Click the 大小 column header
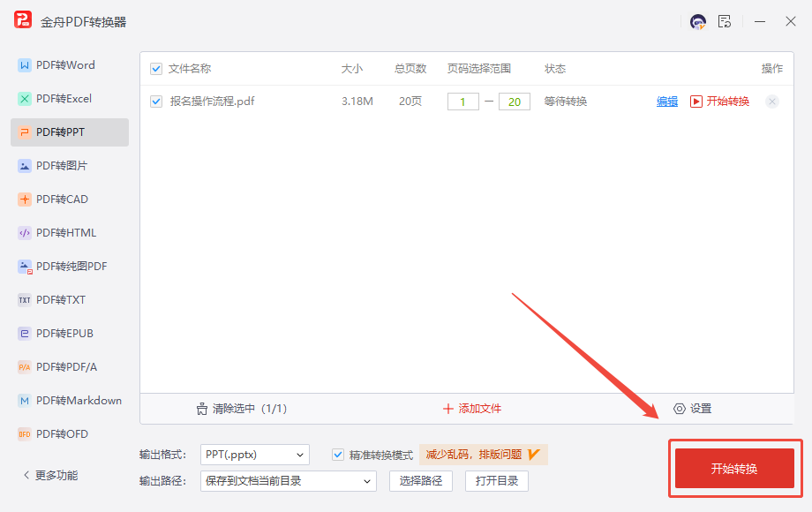This screenshot has width=812, height=512. (x=352, y=69)
